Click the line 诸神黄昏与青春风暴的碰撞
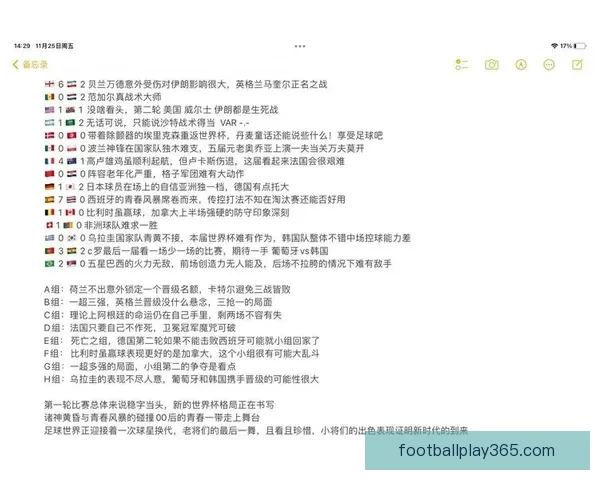 pos(152,418)
